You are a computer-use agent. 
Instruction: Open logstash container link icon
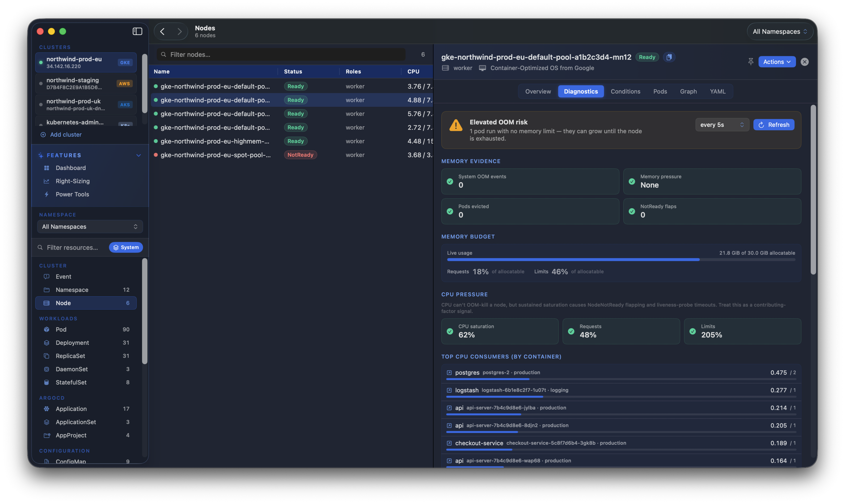[x=449, y=390]
